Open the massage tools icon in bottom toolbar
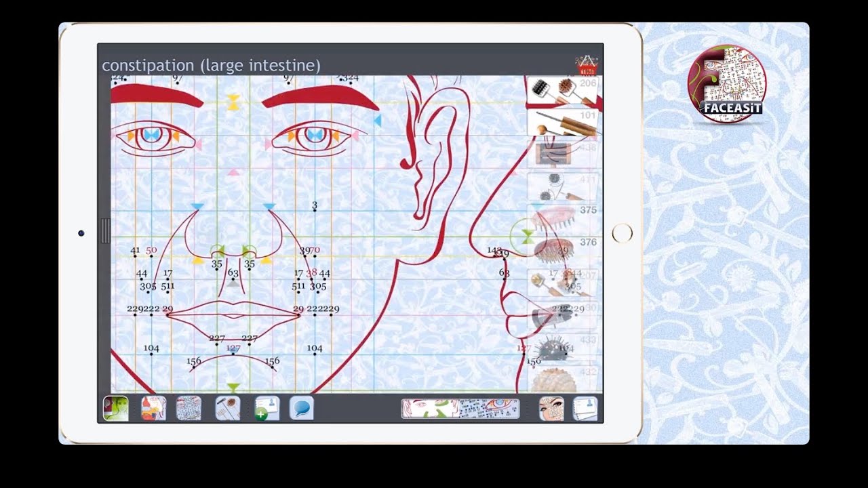The height and width of the screenshot is (488, 868). pyautogui.click(x=227, y=409)
